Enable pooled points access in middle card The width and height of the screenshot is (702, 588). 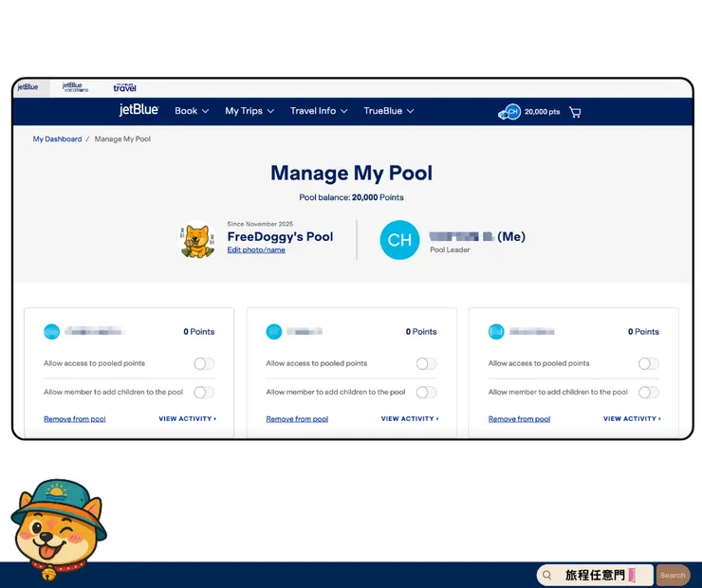click(x=426, y=363)
